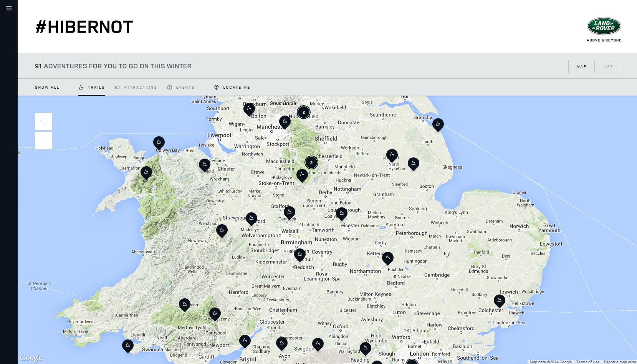637x364 pixels.
Task: Switch to the MAP view
Action: tap(581, 66)
